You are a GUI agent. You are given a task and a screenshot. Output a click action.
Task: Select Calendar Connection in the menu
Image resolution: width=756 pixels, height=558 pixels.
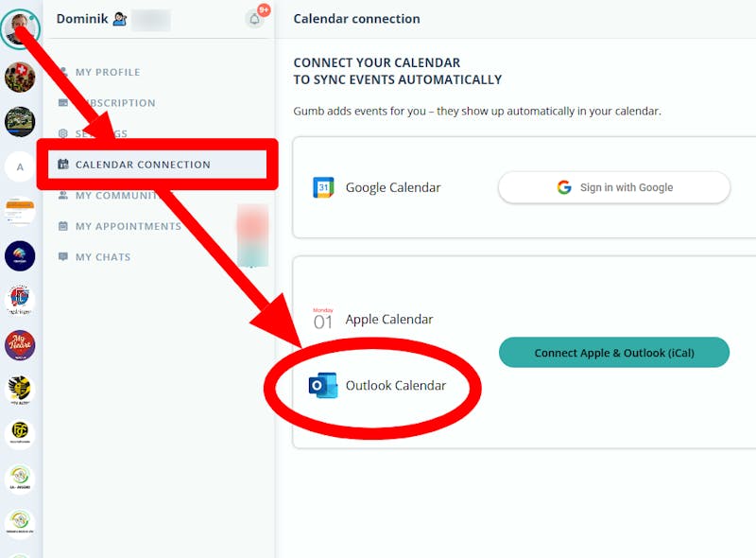157,165
